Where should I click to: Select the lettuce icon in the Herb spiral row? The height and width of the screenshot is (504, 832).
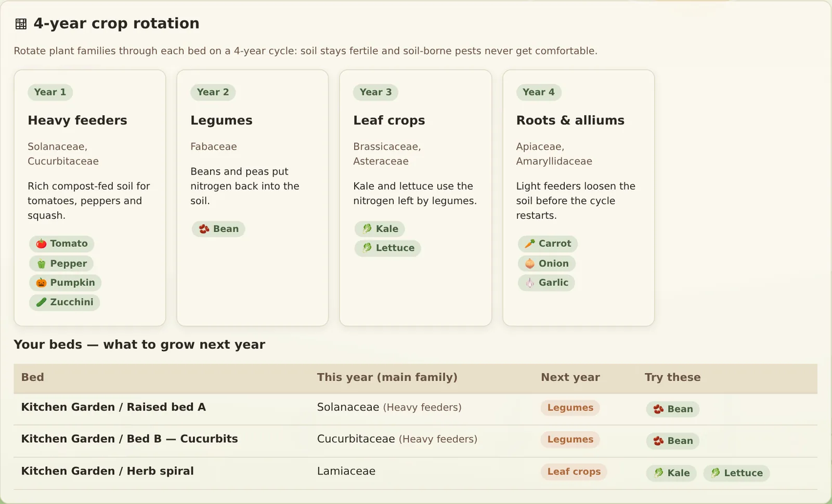click(x=716, y=473)
